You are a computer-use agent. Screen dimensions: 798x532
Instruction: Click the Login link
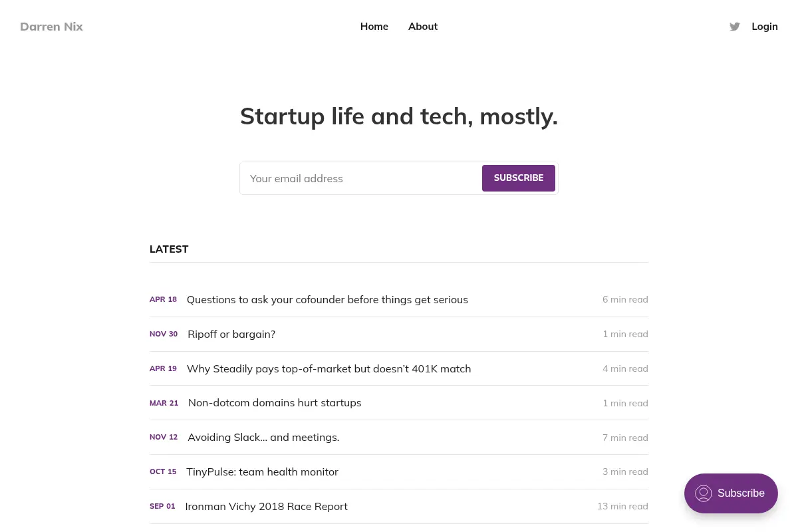coord(765,27)
